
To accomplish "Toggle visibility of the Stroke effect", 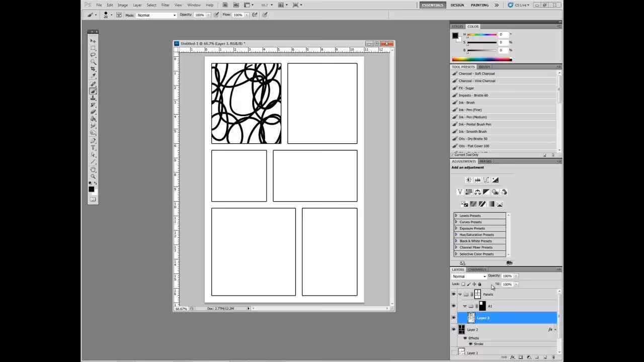I will pyautogui.click(x=470, y=344).
